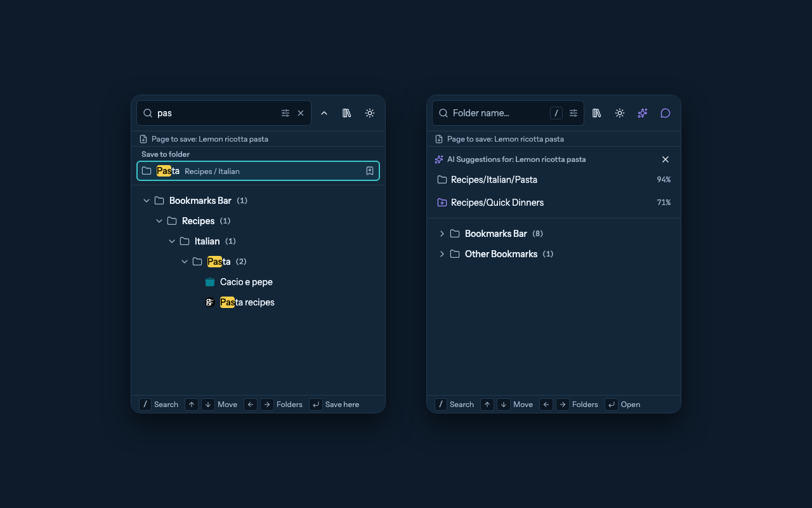Viewport: 812px width, 508px height.
Task: Click the "Open" footer hint
Action: point(623,404)
